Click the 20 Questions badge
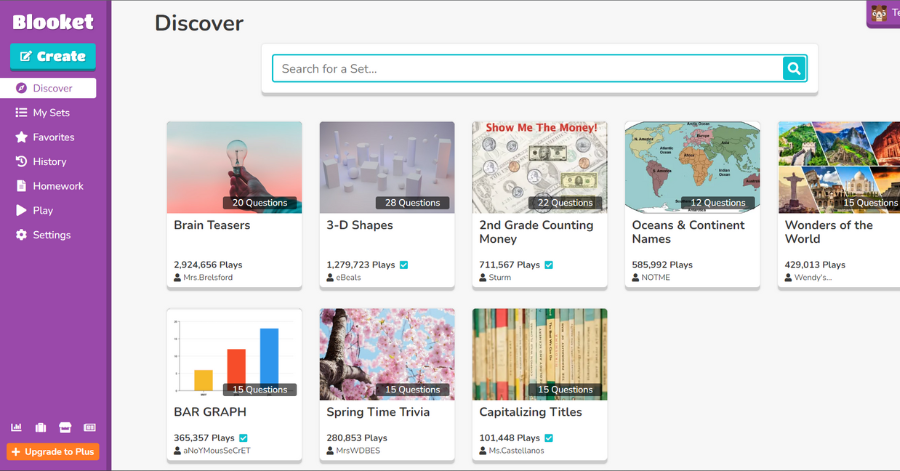Screen dimensions: 900x471 259,203
